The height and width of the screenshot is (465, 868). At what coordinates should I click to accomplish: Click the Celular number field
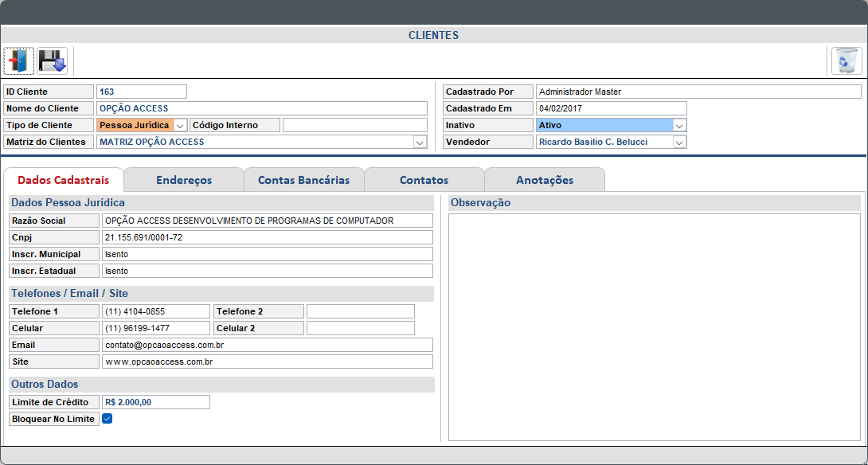[x=156, y=328]
